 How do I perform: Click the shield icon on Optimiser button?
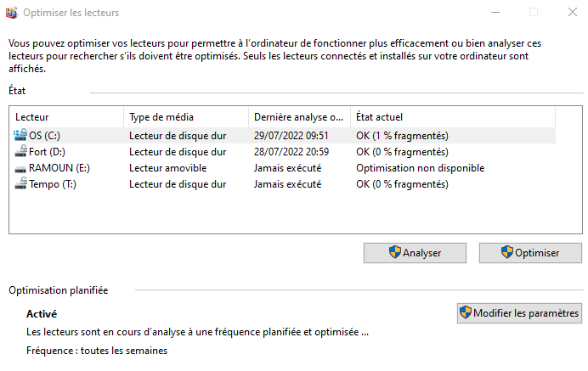(x=507, y=252)
